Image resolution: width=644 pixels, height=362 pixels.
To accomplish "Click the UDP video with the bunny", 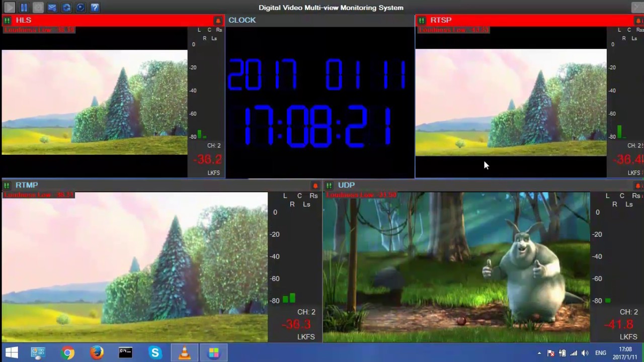I will click(x=456, y=267).
